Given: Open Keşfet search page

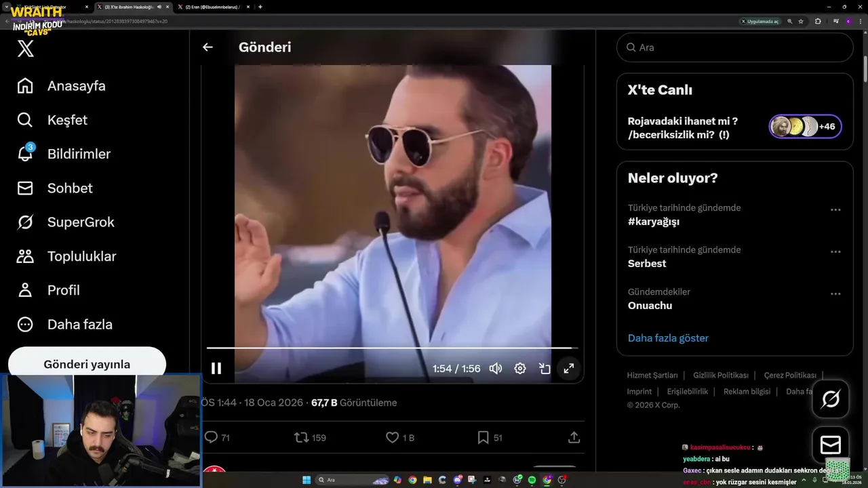Looking at the screenshot, I should click(52, 120).
